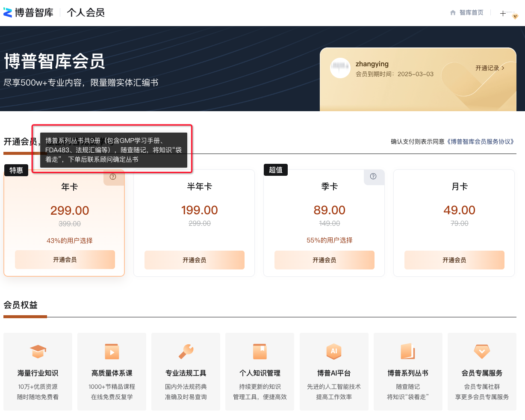Click the 个人会员 header label

coord(86,12)
